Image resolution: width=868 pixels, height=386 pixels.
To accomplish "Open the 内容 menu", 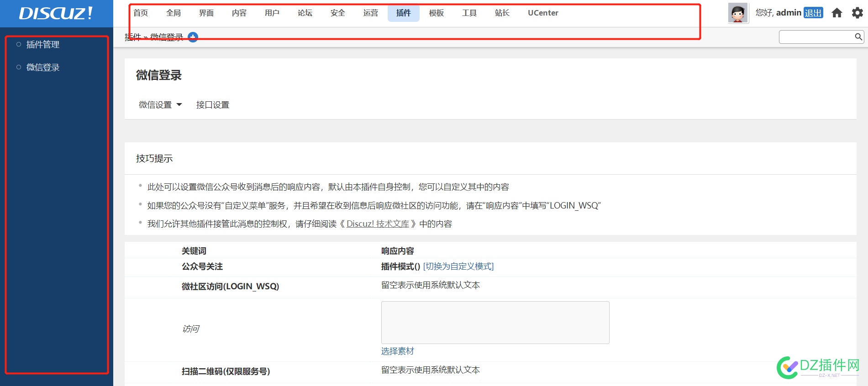I will click(239, 13).
